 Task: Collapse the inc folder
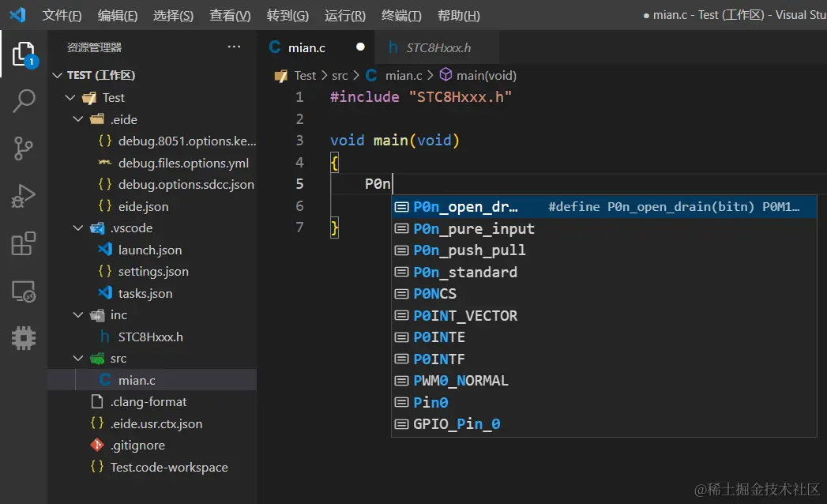coord(78,314)
